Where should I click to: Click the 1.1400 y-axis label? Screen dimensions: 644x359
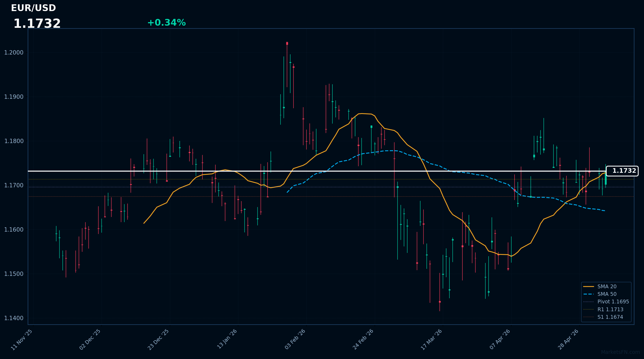pyautogui.click(x=14, y=318)
